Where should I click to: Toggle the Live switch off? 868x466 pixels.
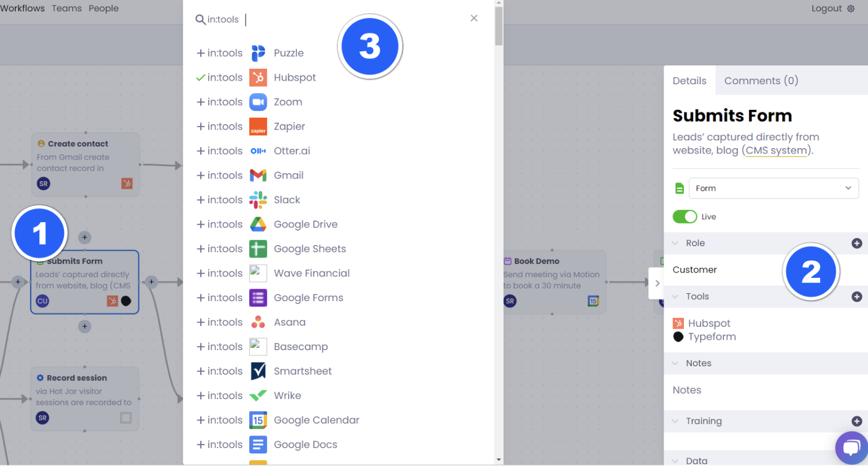[685, 216]
